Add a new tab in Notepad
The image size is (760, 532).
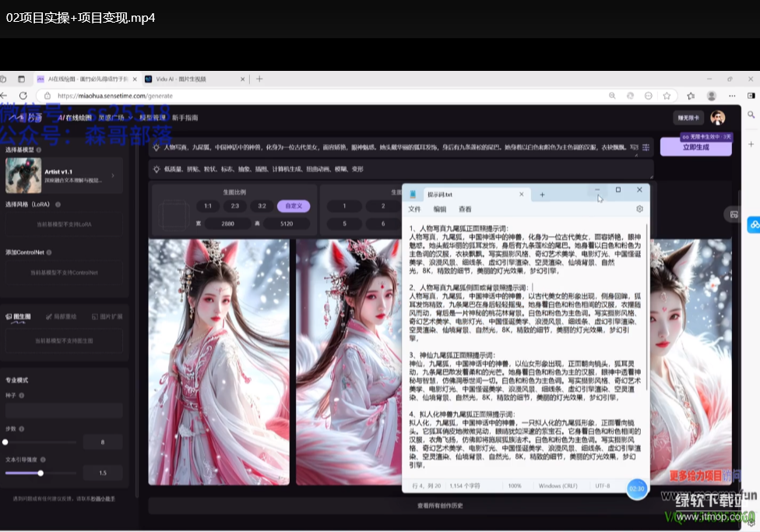click(x=542, y=195)
